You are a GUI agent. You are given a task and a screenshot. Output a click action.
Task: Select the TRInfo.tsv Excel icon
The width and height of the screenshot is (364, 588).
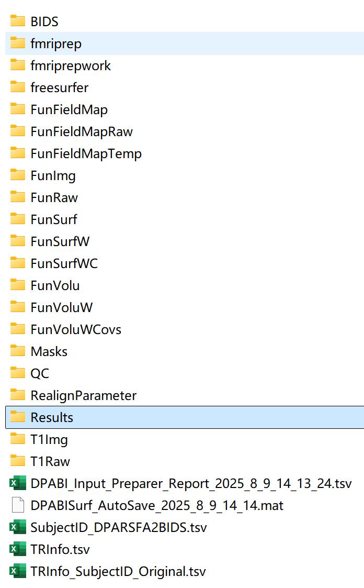[18, 549]
